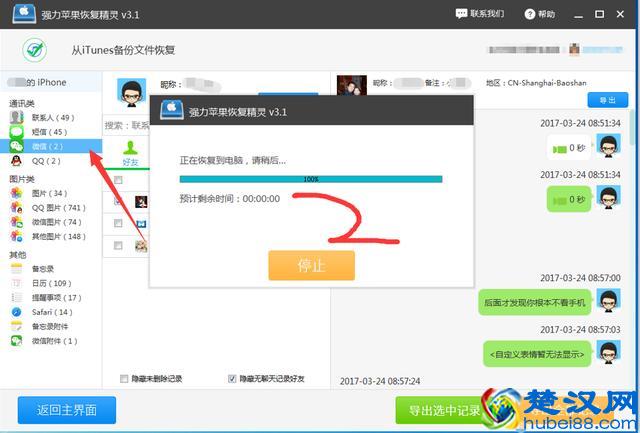Click avatar next to 后面才发现你根本不看手机 message

[x=609, y=300]
